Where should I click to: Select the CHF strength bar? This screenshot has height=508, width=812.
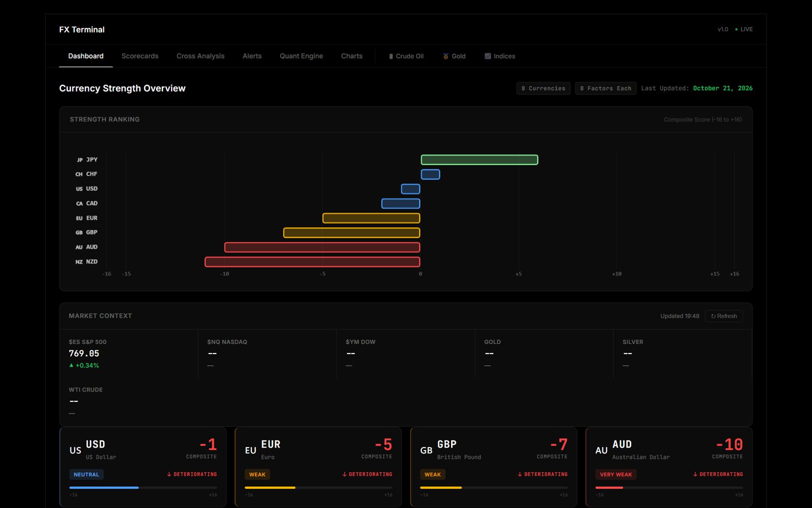[430, 174]
